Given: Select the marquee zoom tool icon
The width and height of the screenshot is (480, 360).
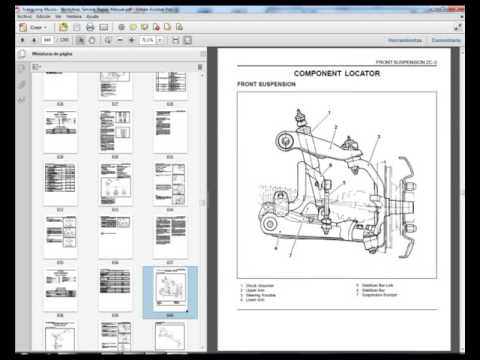Looking at the screenshot, I should point(108,40).
